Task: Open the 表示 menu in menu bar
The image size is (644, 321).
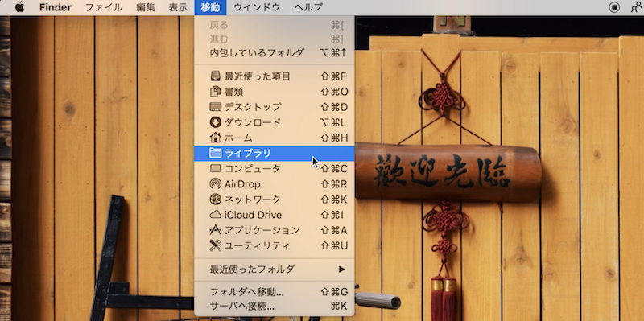Action: [x=178, y=7]
